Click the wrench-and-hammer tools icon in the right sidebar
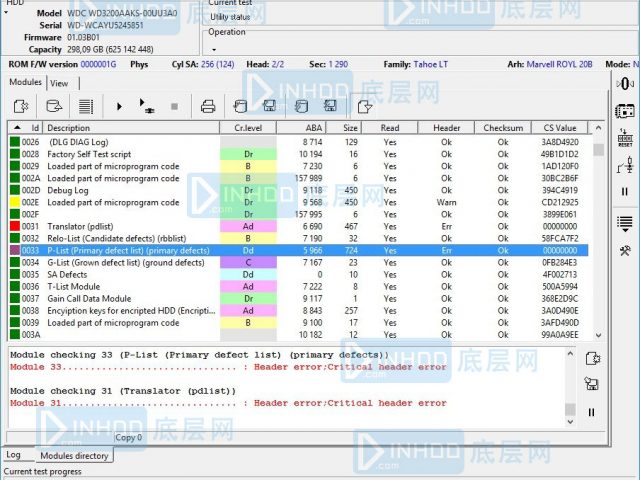The image size is (640, 480). tap(625, 250)
